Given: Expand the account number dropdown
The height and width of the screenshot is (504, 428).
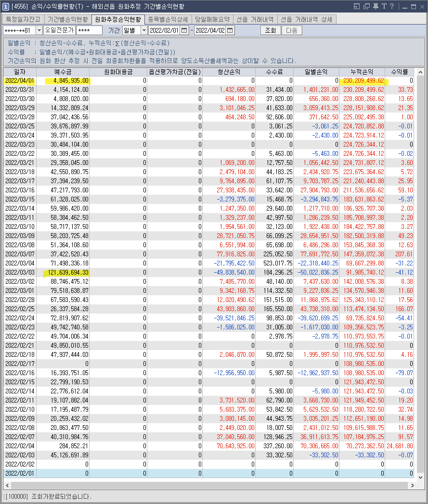Looking at the screenshot, I should pyautogui.click(x=39, y=30).
